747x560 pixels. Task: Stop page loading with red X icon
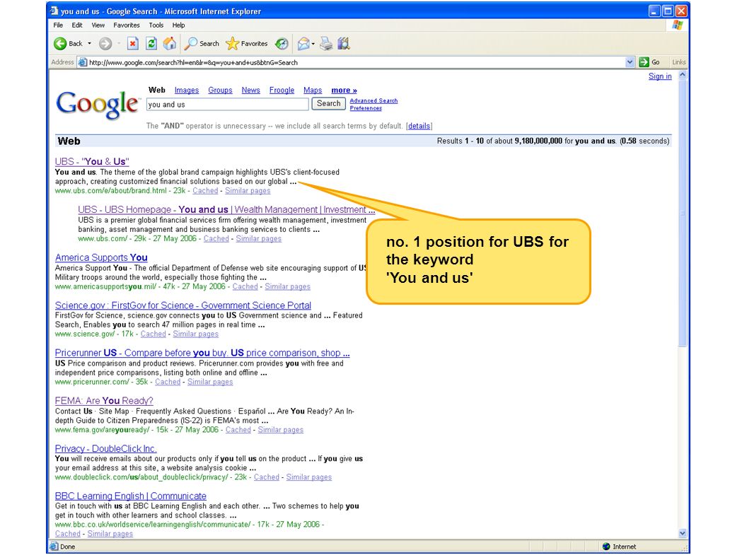[133, 44]
